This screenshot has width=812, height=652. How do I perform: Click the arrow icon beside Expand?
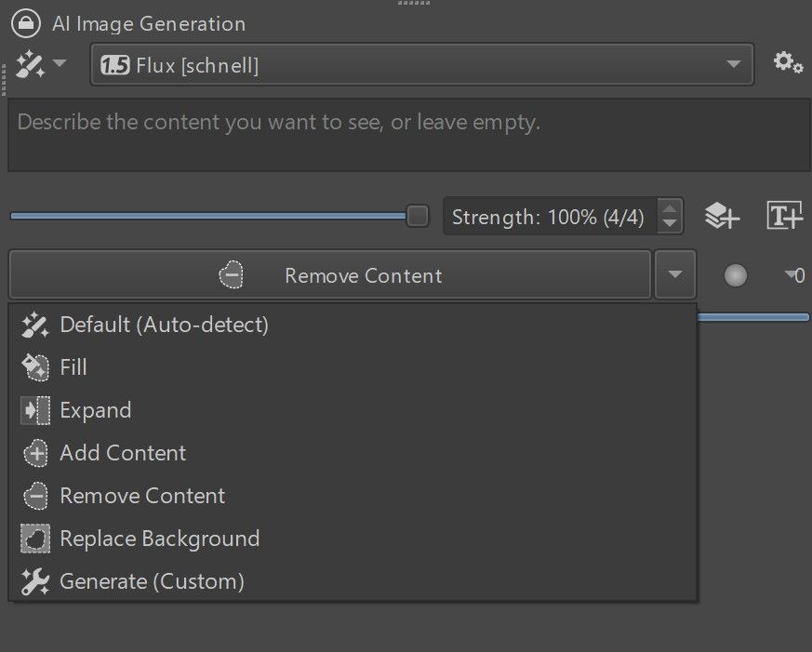point(33,409)
